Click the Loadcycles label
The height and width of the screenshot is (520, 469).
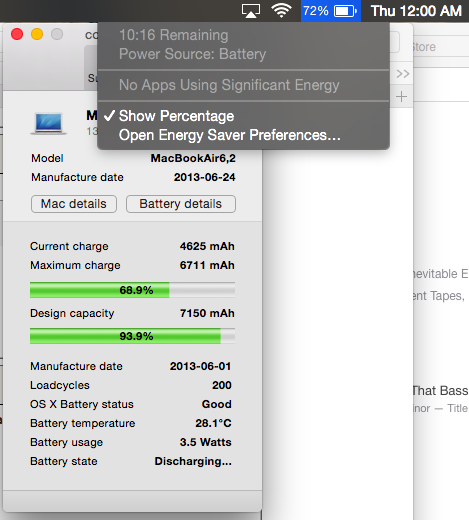[x=60, y=385]
